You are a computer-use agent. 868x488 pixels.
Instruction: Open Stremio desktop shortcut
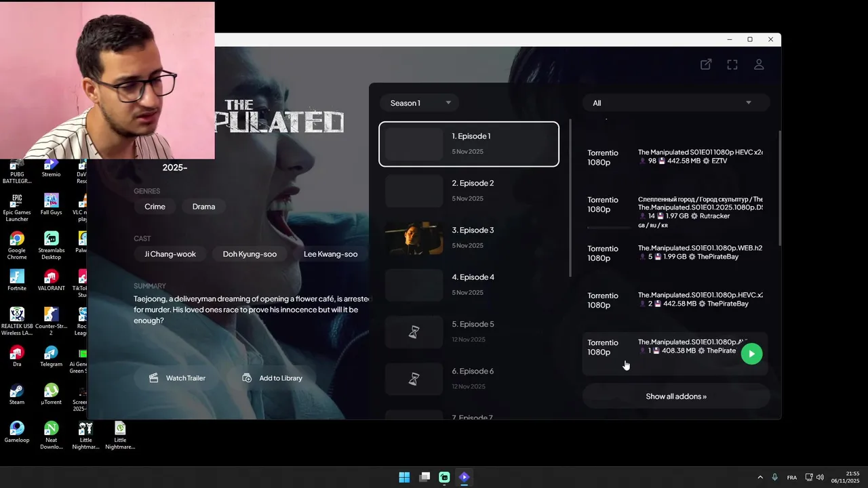[51, 167]
